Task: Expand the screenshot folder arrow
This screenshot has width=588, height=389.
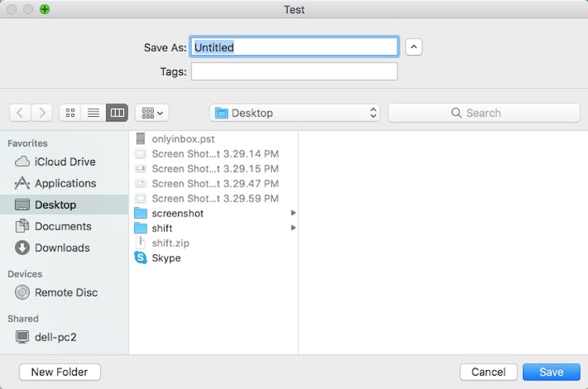Action: [x=293, y=213]
